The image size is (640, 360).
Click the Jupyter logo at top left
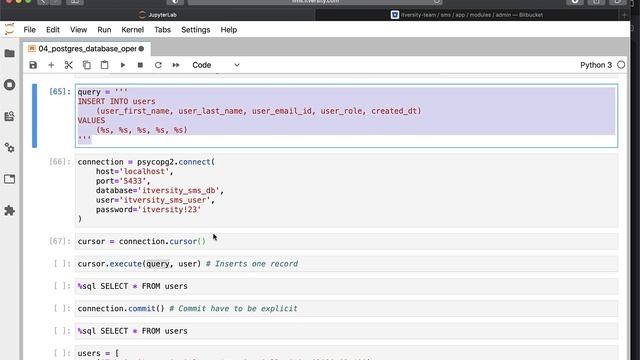(x=9, y=29)
